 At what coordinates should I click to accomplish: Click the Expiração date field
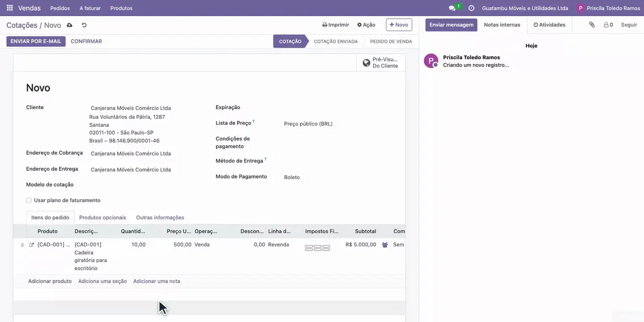click(339, 107)
